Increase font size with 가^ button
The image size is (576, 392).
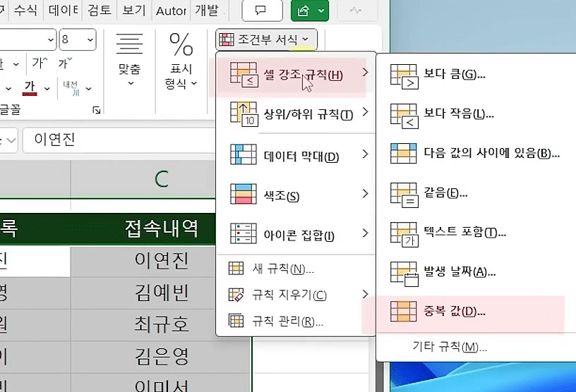tap(40, 63)
